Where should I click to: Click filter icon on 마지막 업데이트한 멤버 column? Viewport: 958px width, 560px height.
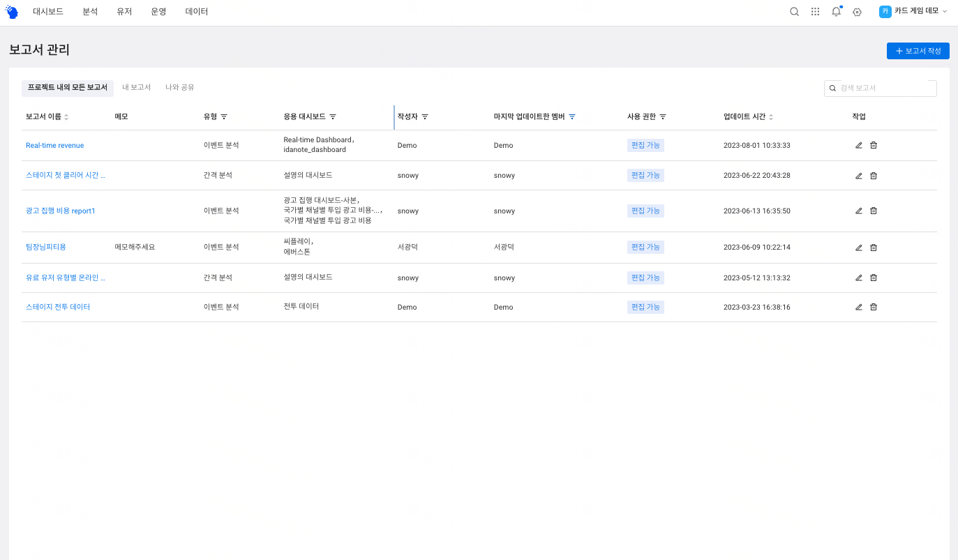(572, 116)
